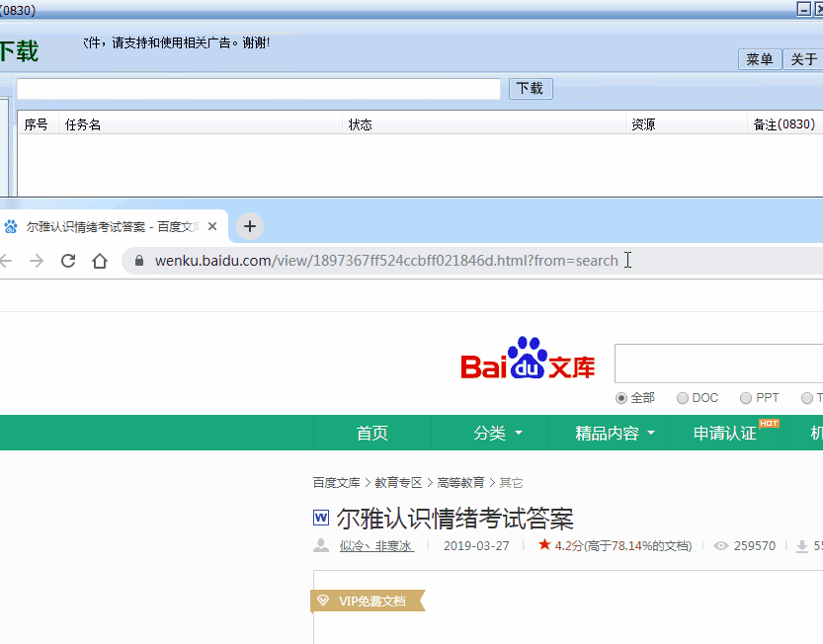This screenshot has width=823, height=644.
Task: Switch to the 尔雅认识情绪考试答案 browser tab
Action: coord(109,226)
